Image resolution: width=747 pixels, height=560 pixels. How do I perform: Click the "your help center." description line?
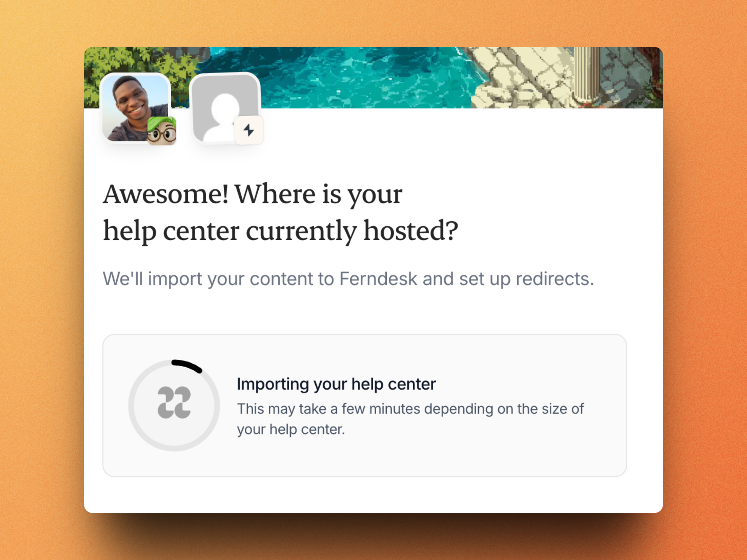[x=291, y=429]
